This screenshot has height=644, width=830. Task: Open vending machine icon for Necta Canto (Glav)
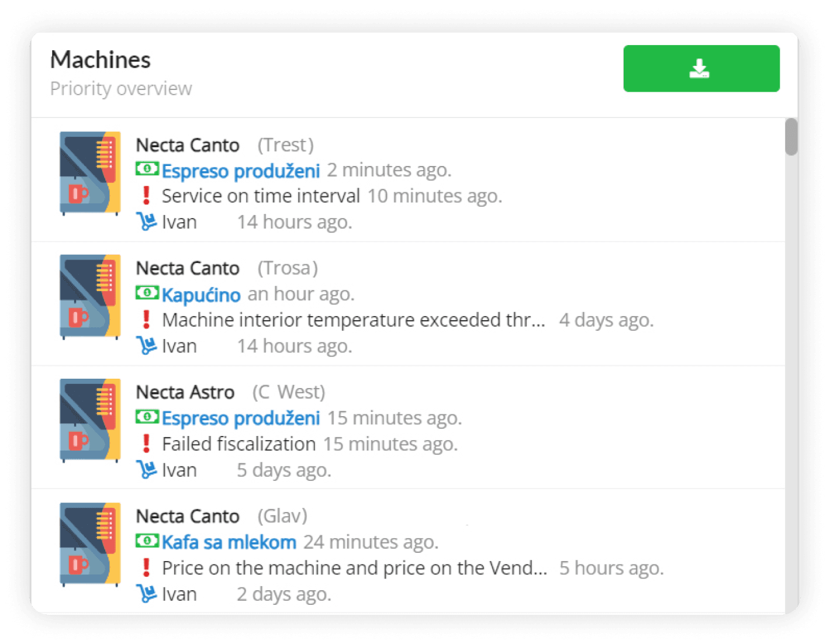(x=90, y=545)
